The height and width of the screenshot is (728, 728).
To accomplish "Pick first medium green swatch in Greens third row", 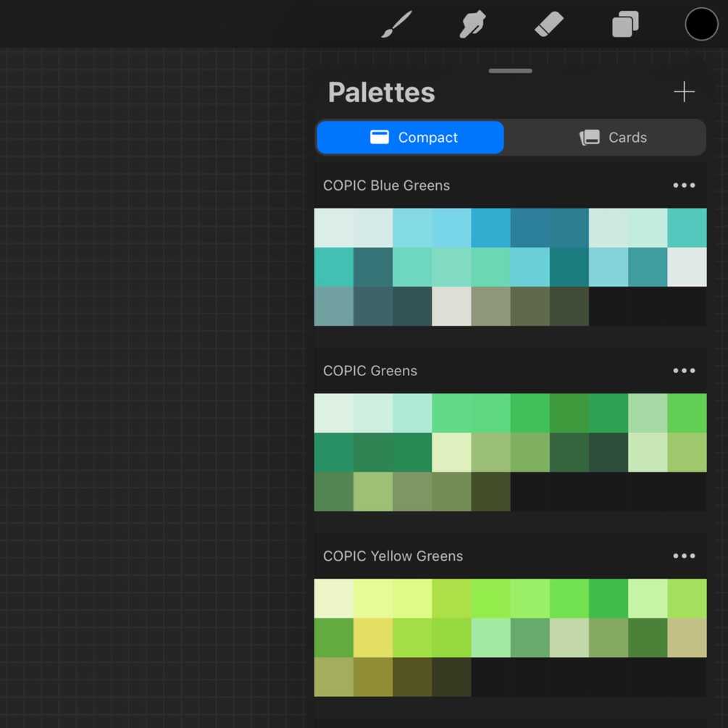I will click(x=334, y=492).
